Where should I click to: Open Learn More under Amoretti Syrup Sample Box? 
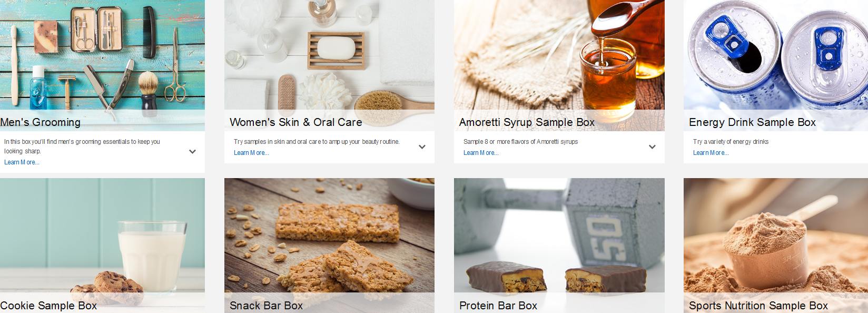pos(481,153)
